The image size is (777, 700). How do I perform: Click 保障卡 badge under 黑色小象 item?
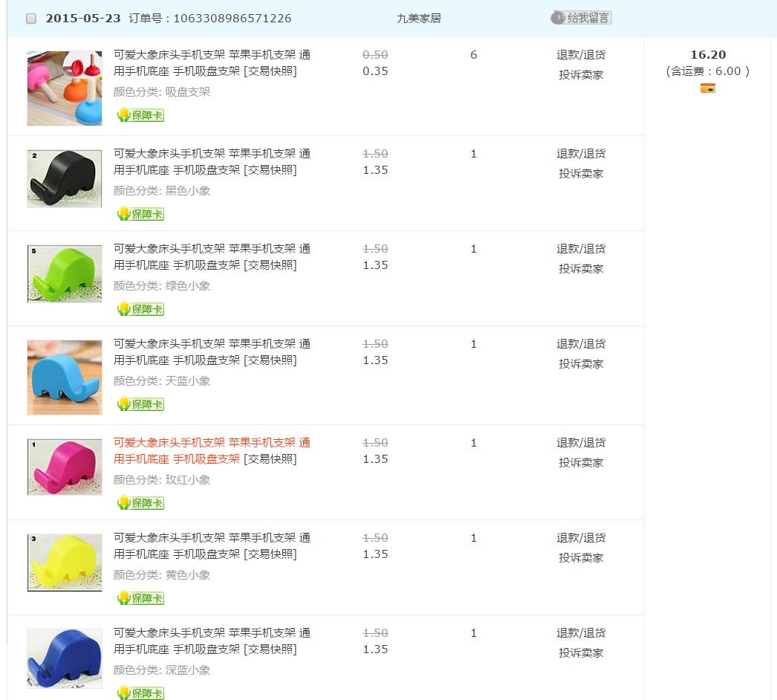point(140,214)
